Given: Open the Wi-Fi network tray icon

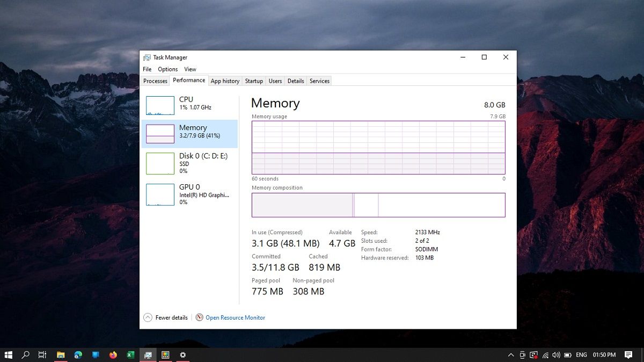Looking at the screenshot, I should pos(545,355).
